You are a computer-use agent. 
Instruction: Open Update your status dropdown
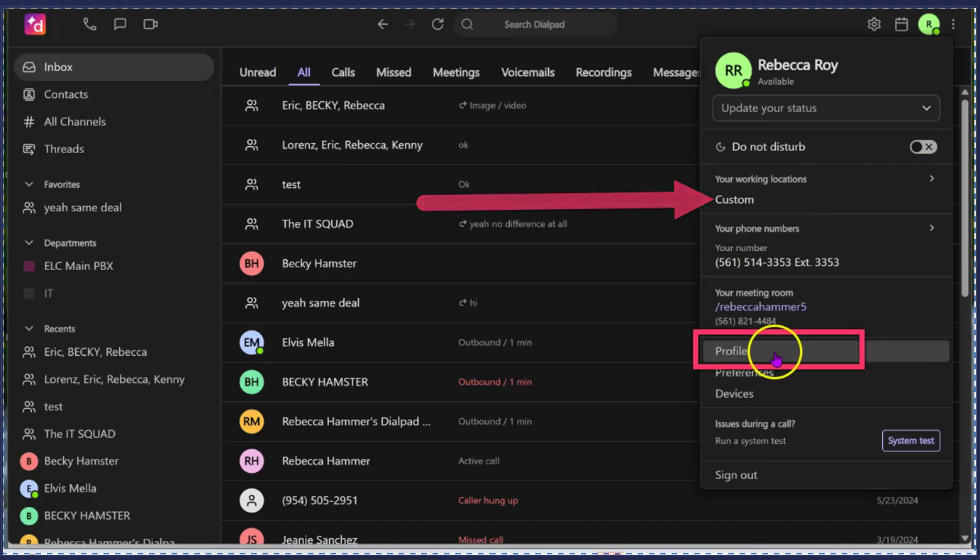pos(825,108)
